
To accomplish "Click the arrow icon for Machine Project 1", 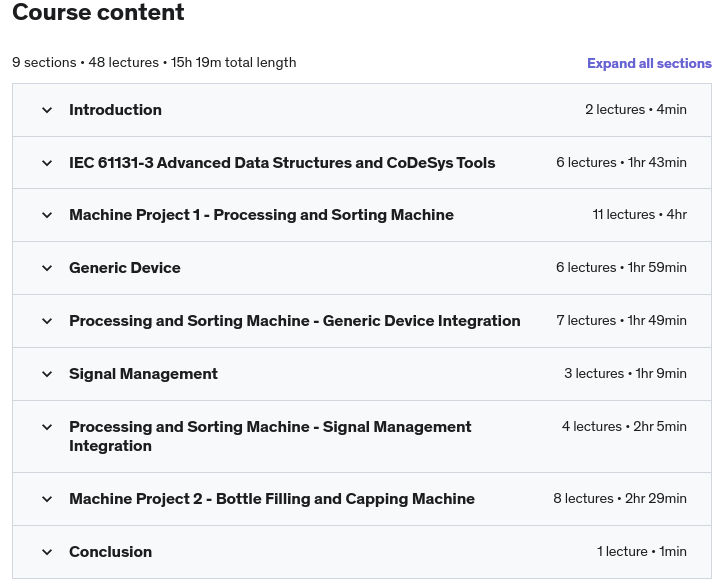I will [x=47, y=215].
